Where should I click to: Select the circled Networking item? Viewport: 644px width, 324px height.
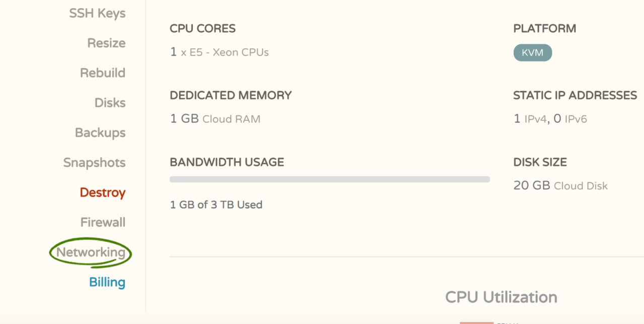(91, 252)
